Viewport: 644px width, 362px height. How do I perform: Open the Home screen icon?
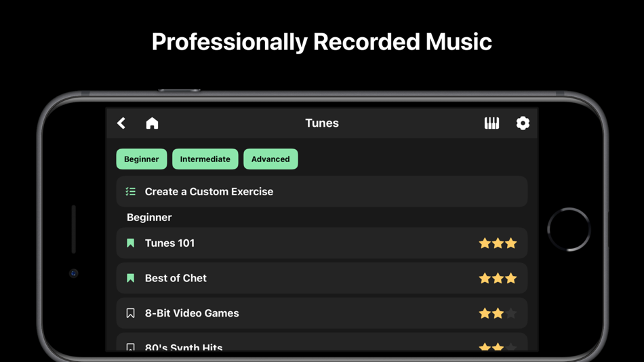152,123
